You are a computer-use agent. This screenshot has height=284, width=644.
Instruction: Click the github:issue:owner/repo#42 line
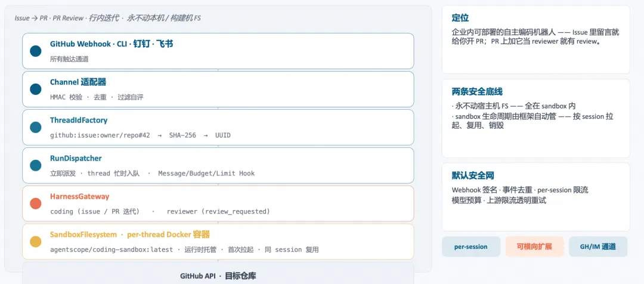tap(141, 135)
